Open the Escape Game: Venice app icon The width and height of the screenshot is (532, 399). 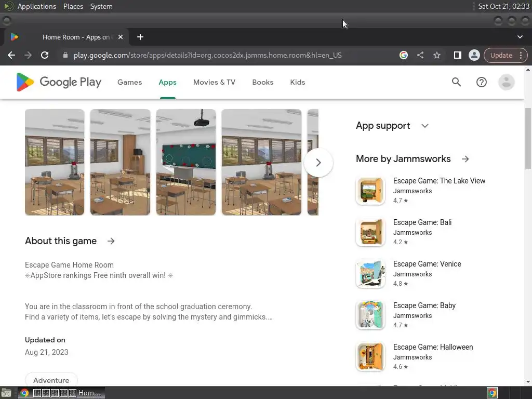click(x=370, y=274)
